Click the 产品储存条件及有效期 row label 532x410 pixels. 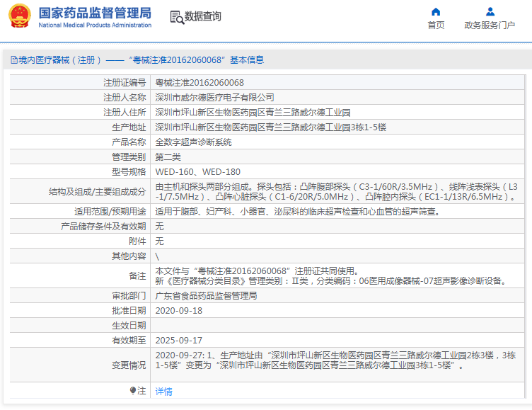(103, 226)
